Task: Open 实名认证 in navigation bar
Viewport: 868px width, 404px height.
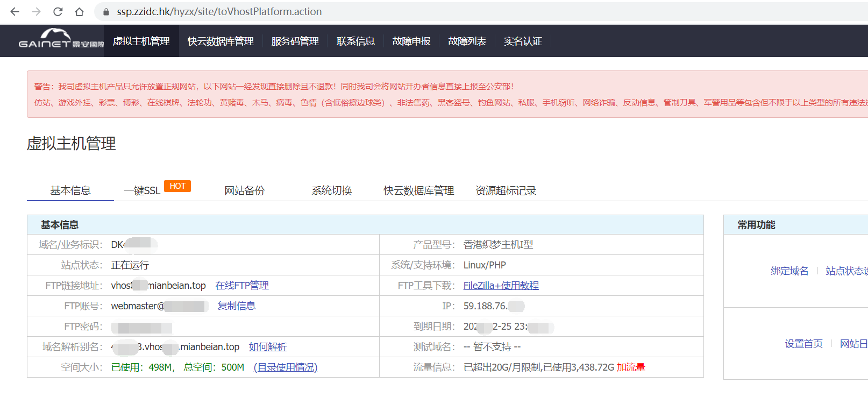Action: (522, 41)
